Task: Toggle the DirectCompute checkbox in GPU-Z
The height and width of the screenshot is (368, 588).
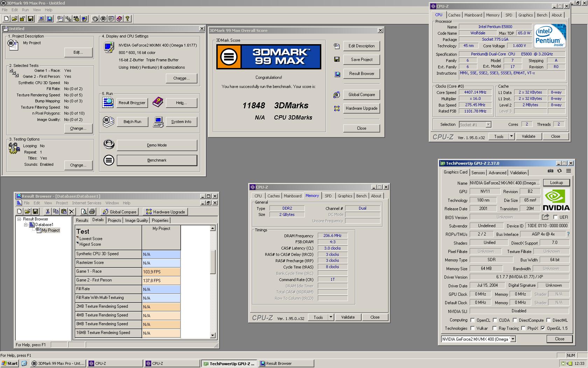Action: coord(515,320)
